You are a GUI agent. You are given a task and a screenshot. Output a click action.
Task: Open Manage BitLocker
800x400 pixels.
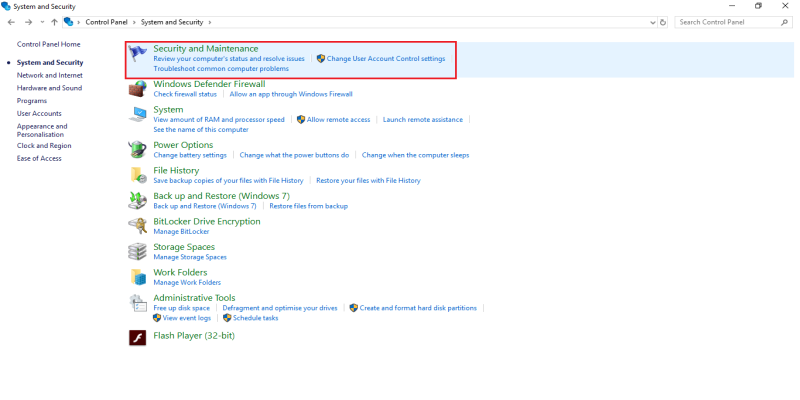click(181, 231)
